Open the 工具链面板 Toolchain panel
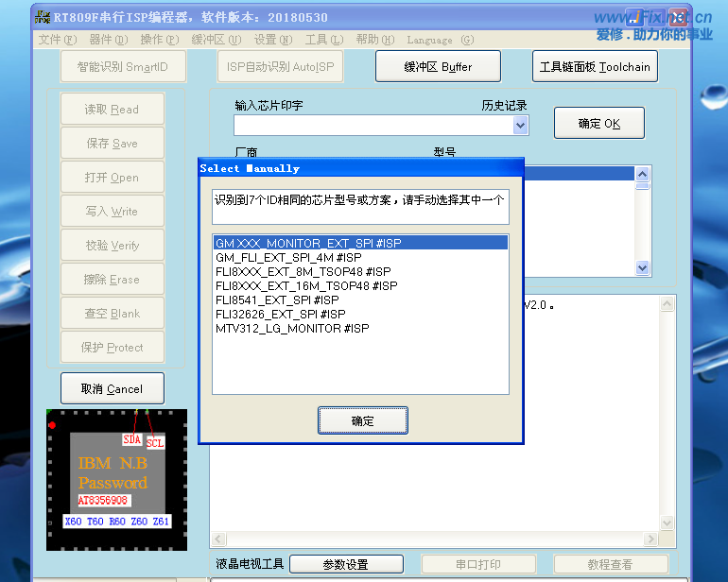The image size is (728, 582). pos(595,67)
